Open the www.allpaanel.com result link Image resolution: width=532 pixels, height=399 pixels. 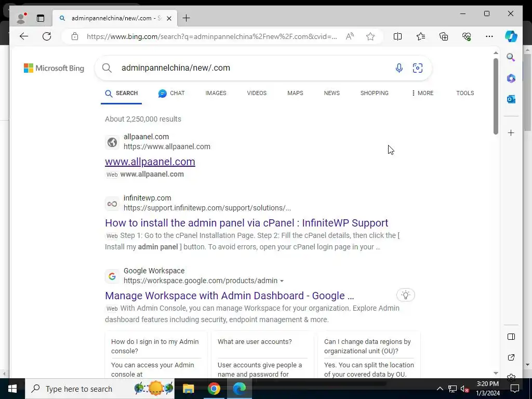click(x=150, y=162)
